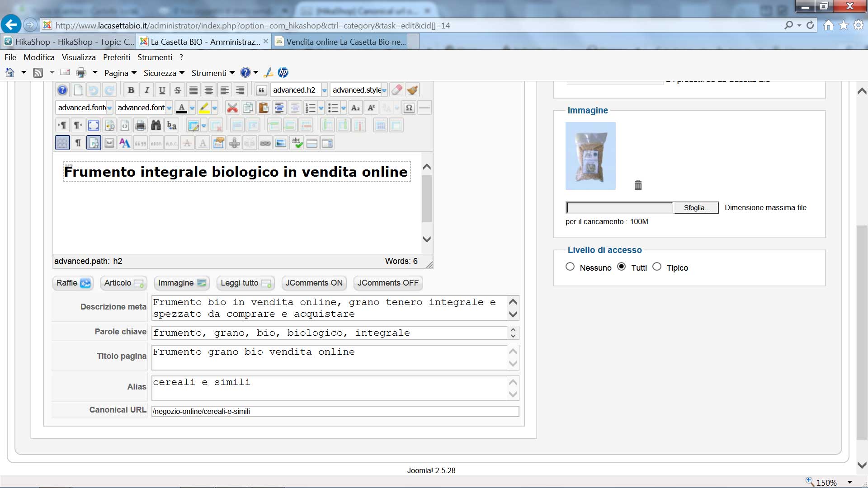Select the Nessuno access level

point(570,267)
